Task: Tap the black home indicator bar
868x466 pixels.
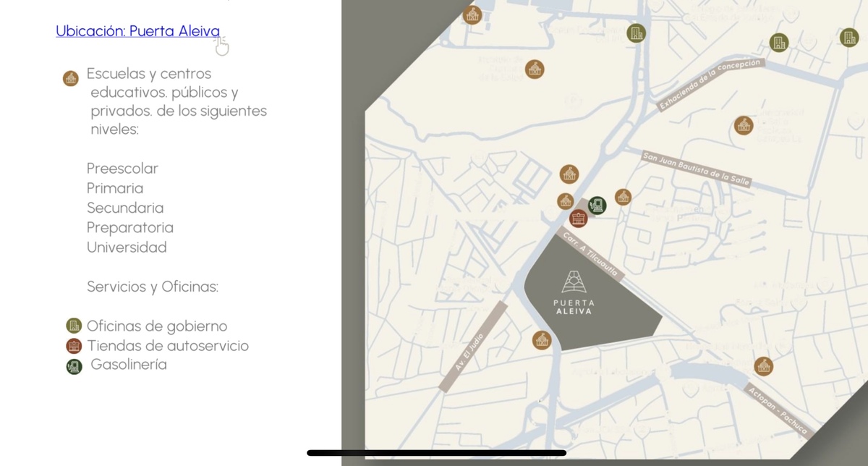Action: pyautogui.click(x=436, y=453)
